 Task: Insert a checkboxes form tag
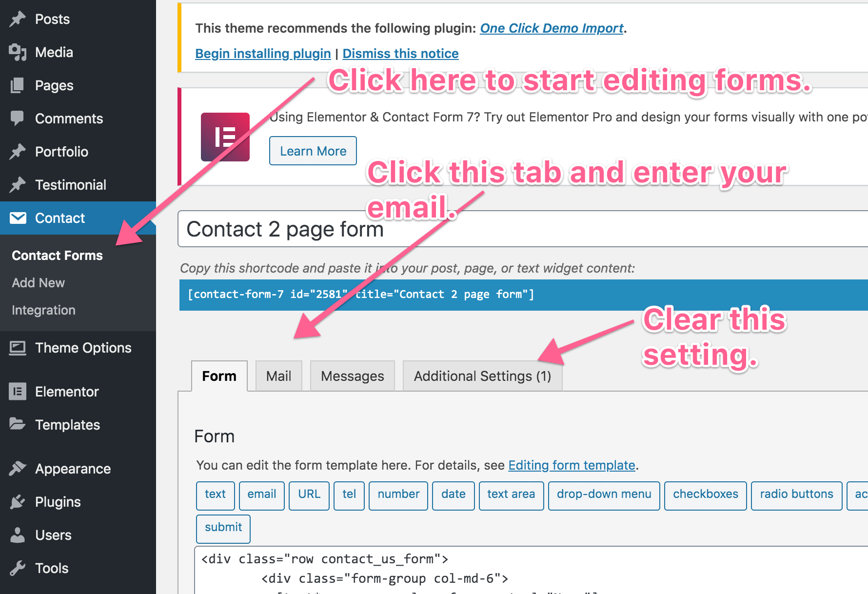tap(705, 495)
